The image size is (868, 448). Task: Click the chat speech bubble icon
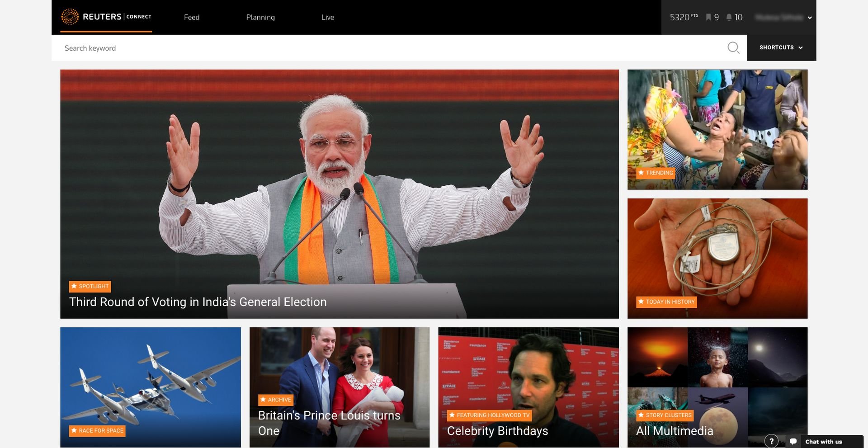tap(793, 442)
